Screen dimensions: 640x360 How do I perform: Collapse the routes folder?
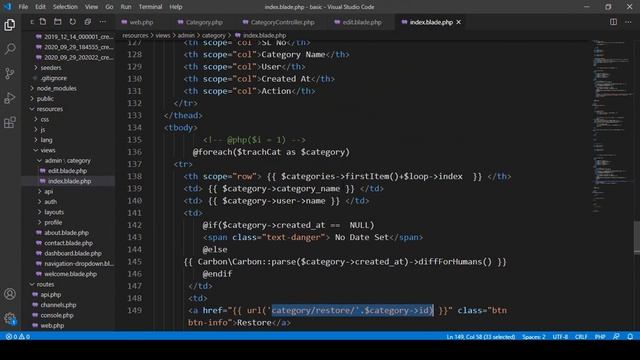[x=45, y=284]
